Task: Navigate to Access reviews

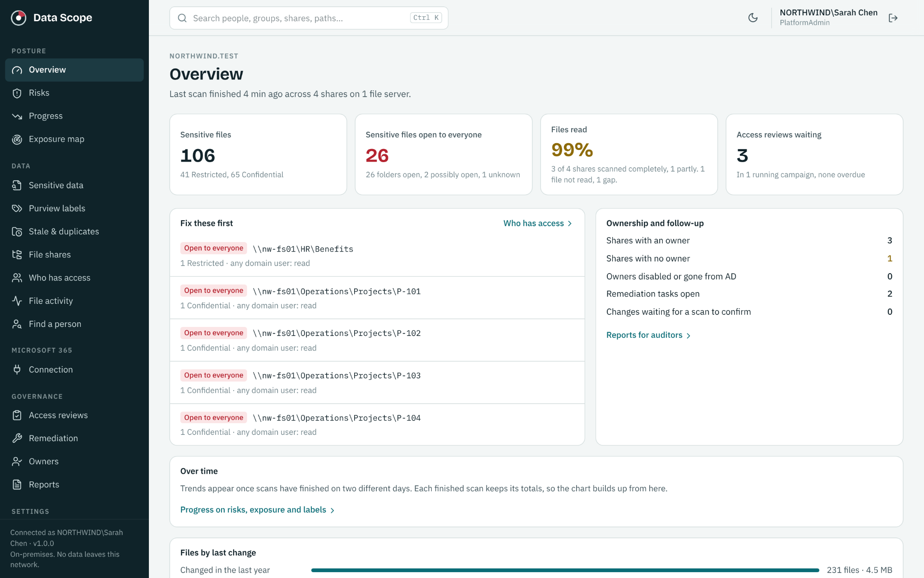Action: click(x=74, y=415)
